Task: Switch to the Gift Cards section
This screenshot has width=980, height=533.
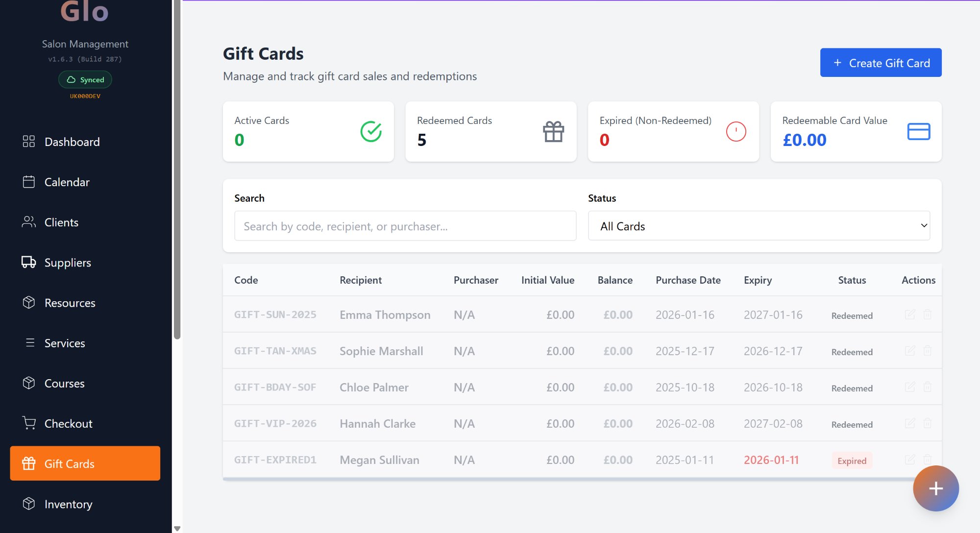Action: 69,463
